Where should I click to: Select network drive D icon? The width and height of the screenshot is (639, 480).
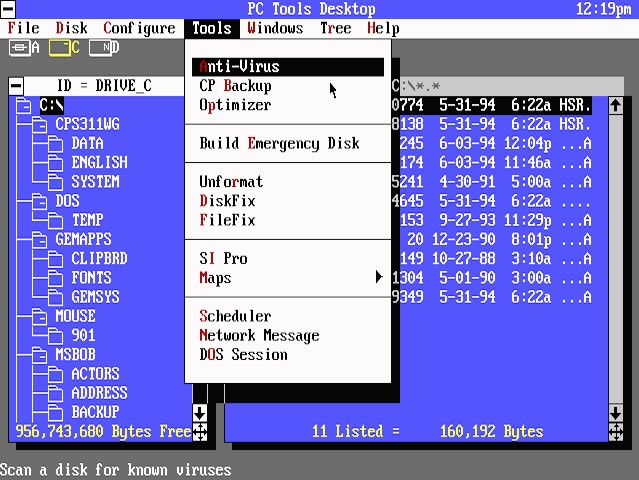(104, 48)
